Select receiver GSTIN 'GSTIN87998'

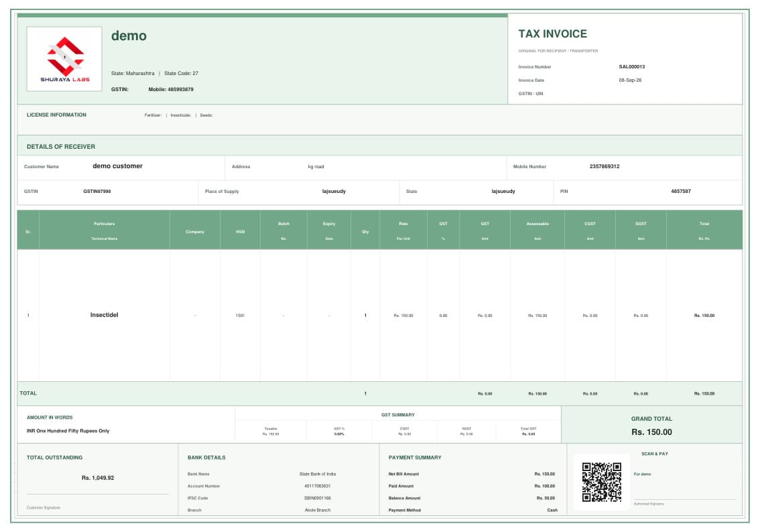[x=97, y=192]
